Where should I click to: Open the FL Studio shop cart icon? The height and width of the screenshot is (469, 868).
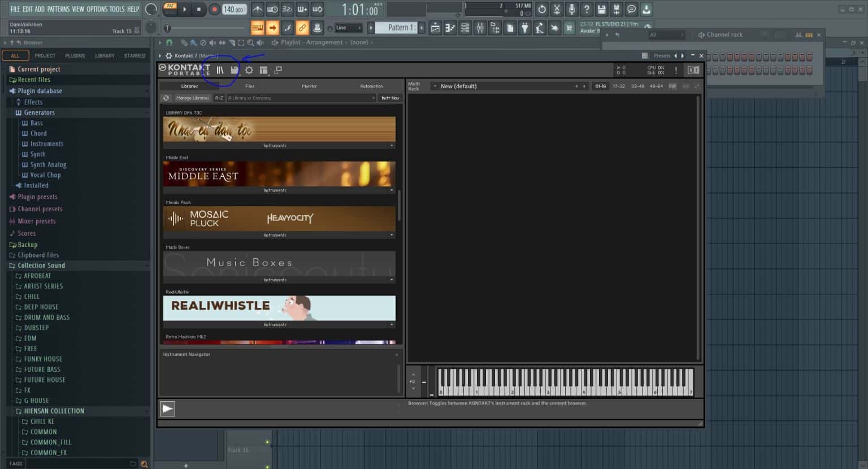[569, 28]
